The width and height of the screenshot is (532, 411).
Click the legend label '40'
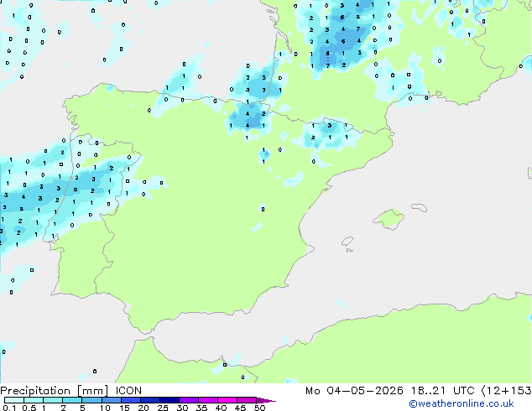pos(221,408)
